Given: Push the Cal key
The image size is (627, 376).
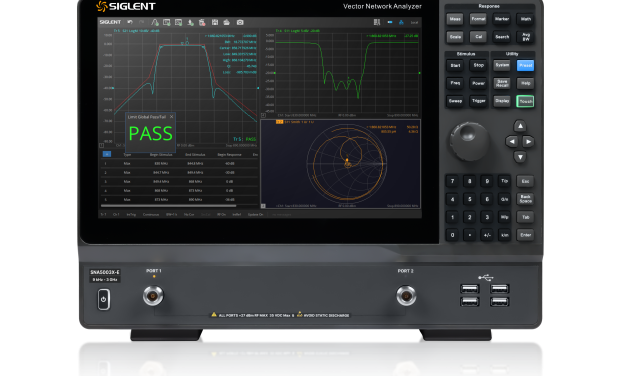Looking at the screenshot, I should click(478, 37).
